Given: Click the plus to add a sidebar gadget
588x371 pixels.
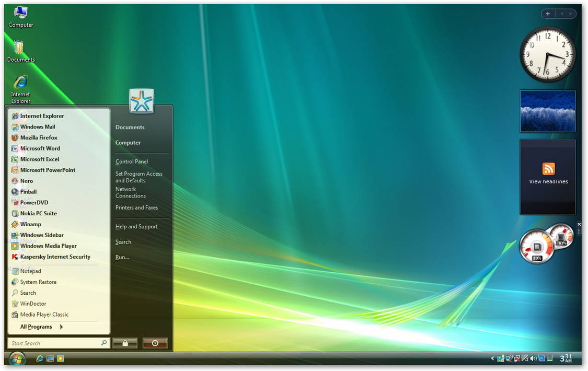Looking at the screenshot, I should [548, 13].
